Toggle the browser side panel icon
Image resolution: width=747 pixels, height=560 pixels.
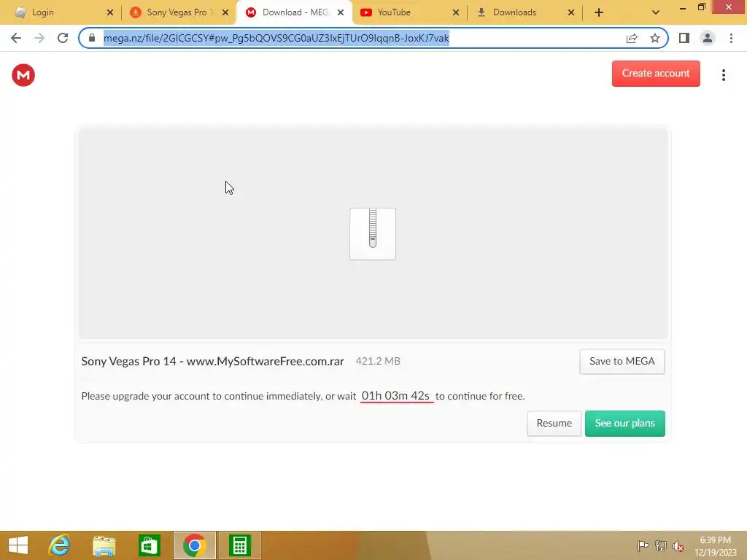pyautogui.click(x=684, y=38)
